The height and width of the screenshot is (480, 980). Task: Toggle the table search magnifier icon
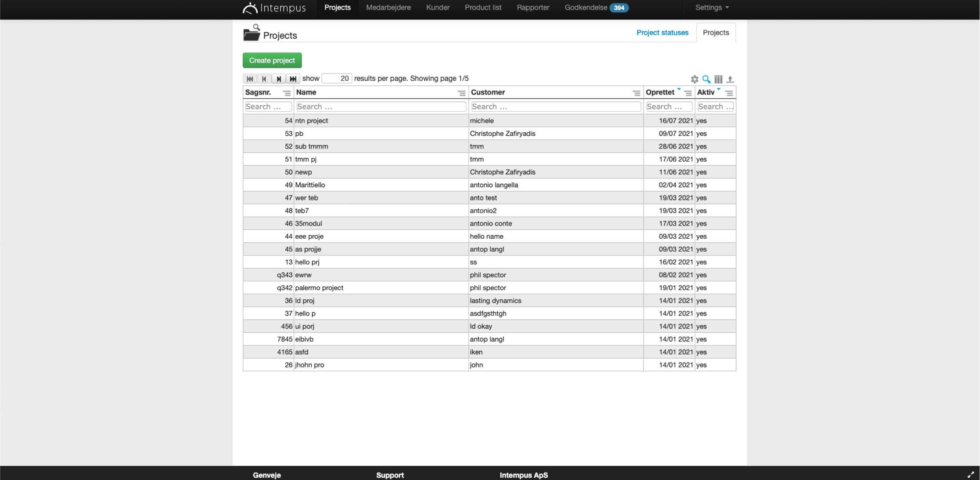(x=706, y=79)
